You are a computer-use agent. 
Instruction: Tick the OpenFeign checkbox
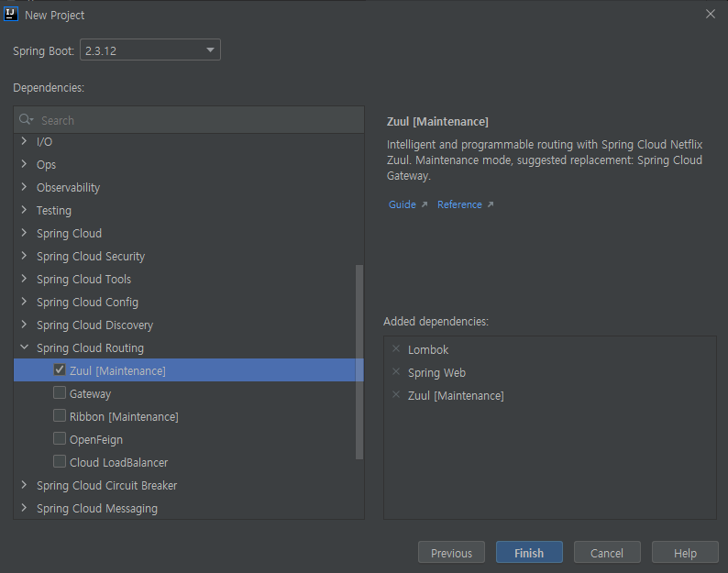(60, 438)
